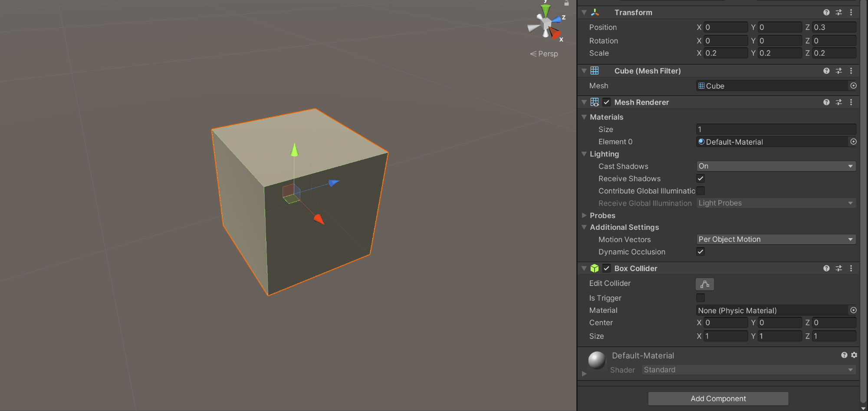Expand the Probes foldout
Image resolution: width=868 pixels, height=411 pixels.
585,215
